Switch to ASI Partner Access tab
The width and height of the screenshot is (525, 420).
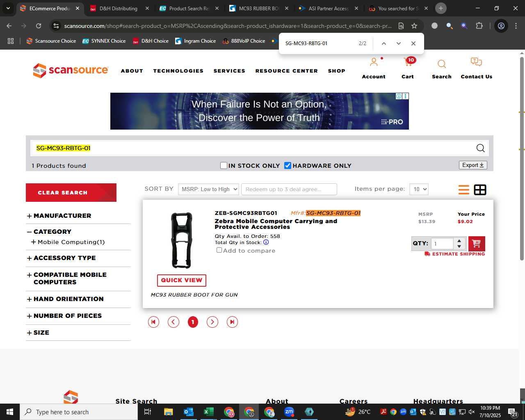point(329,8)
